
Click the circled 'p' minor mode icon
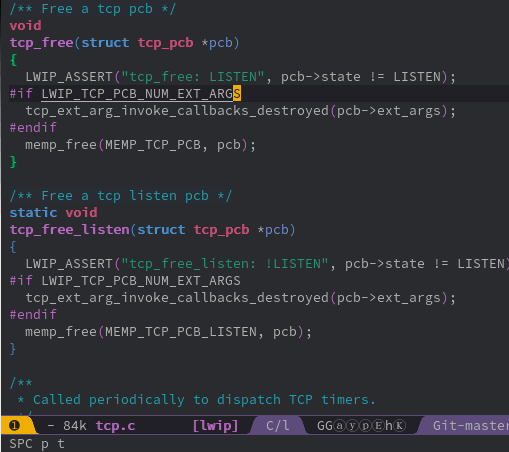[366, 426]
